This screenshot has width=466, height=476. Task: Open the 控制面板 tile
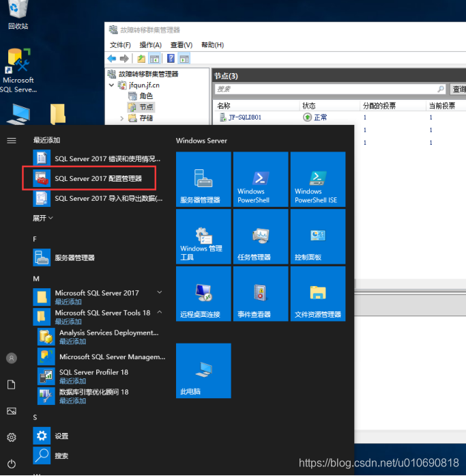(318, 236)
